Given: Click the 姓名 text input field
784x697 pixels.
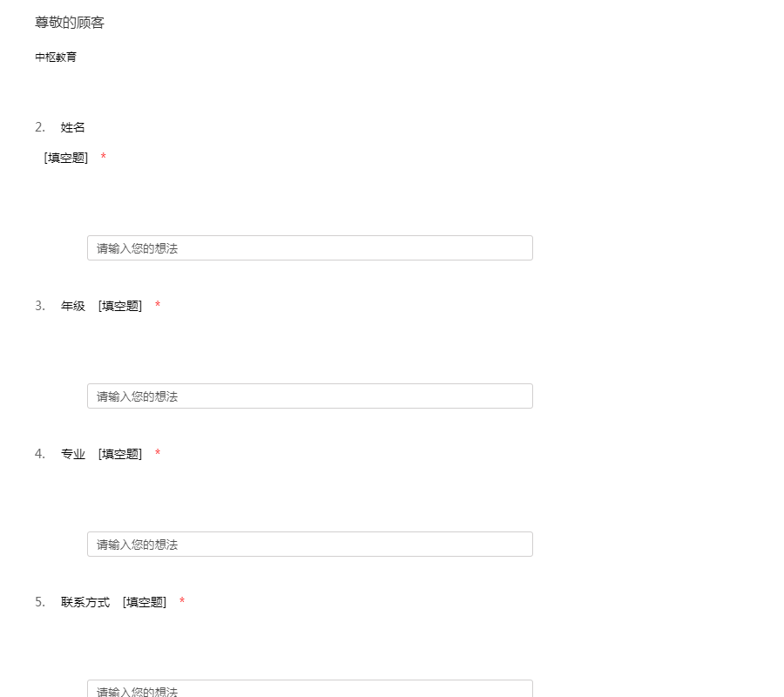Looking at the screenshot, I should tap(309, 248).
